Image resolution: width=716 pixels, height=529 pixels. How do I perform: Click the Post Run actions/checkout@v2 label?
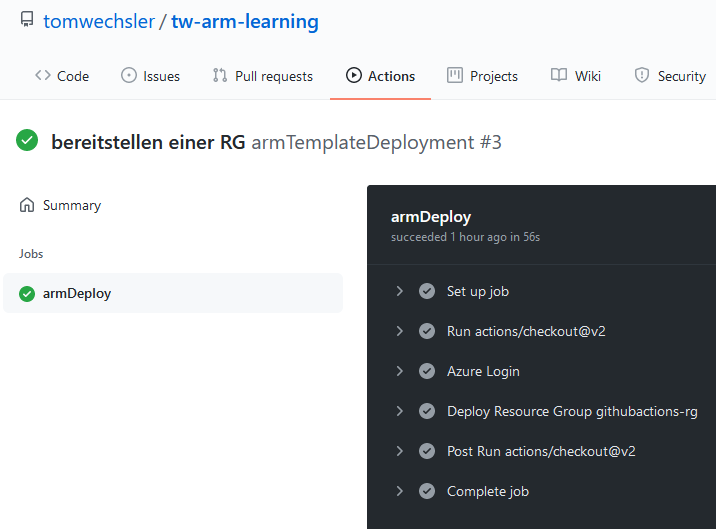(x=541, y=451)
